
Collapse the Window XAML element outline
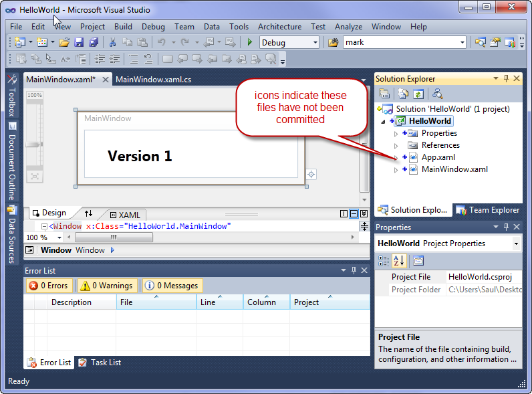(44, 226)
